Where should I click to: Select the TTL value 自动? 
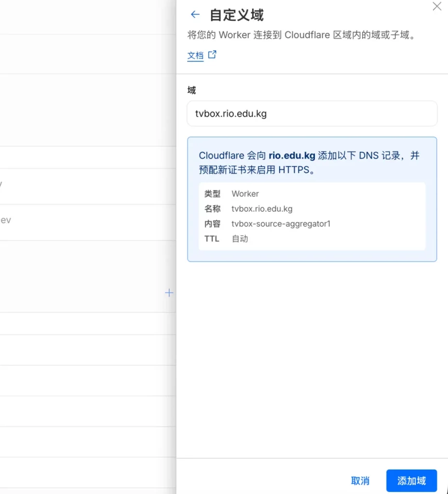coord(240,239)
